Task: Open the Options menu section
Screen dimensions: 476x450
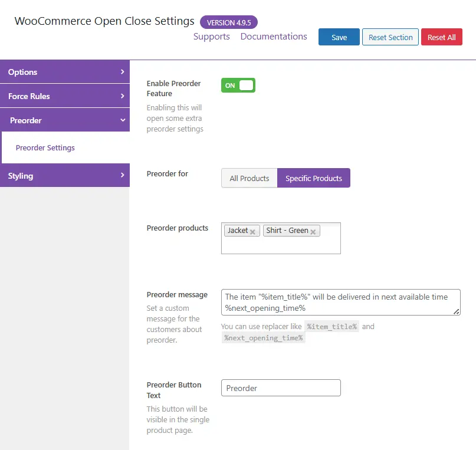Action: [x=65, y=72]
